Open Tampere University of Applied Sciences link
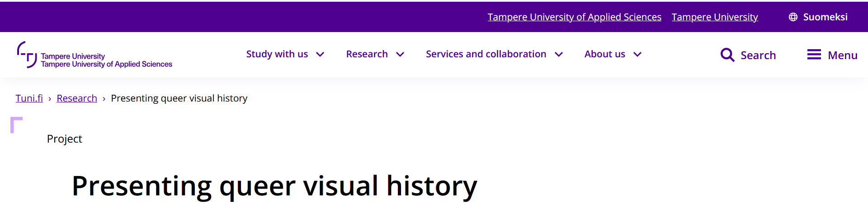Screen dimensions: 868x222 coord(574,17)
